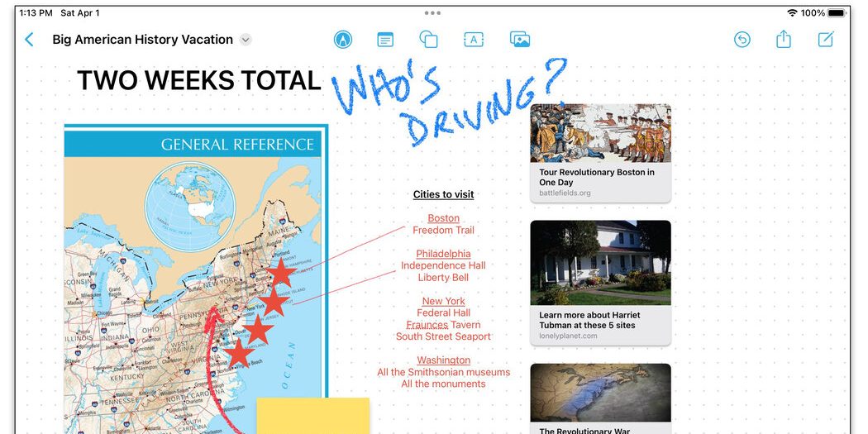Tap the back chevron to exit board

click(x=30, y=40)
